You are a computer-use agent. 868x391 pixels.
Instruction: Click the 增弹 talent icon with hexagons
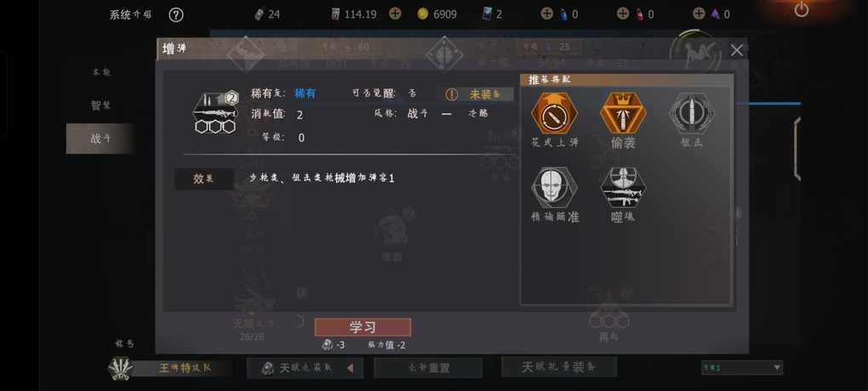click(x=214, y=113)
